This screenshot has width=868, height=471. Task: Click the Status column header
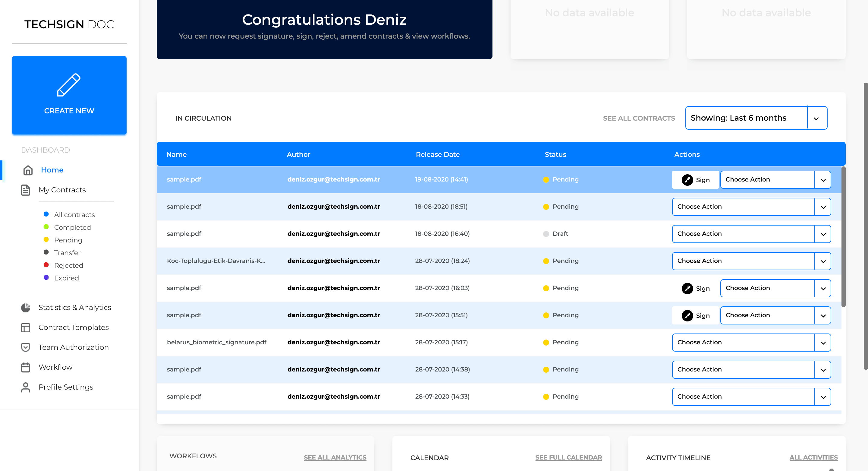pyautogui.click(x=555, y=154)
